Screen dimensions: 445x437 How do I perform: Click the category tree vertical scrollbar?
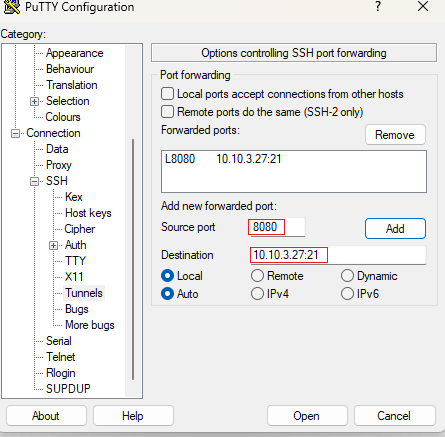click(133, 259)
